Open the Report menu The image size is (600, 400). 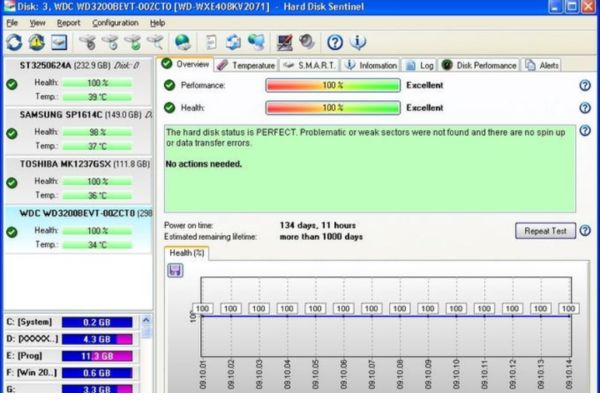(x=68, y=23)
